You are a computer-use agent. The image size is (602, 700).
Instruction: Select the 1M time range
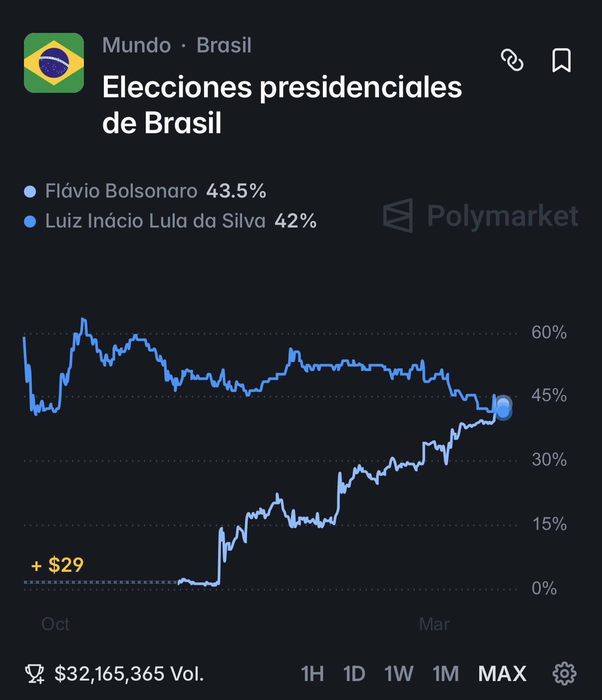[446, 674]
